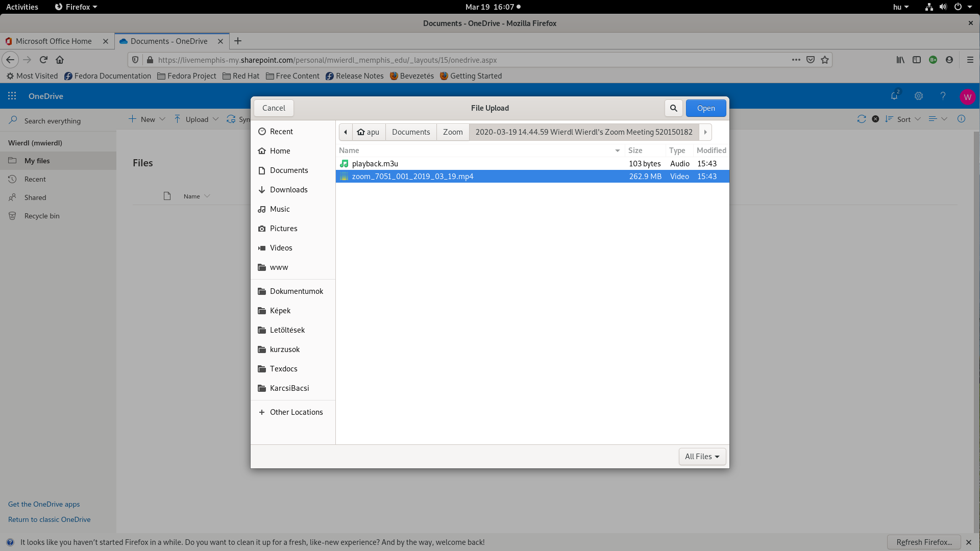Open the Letöltések bookmark folder
The height and width of the screenshot is (551, 980).
coord(293,330)
